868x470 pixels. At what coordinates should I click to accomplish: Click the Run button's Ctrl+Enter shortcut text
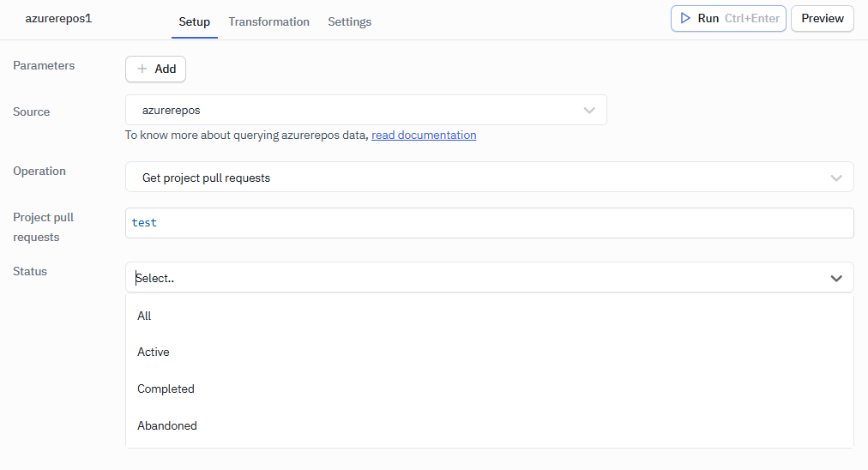click(x=751, y=18)
